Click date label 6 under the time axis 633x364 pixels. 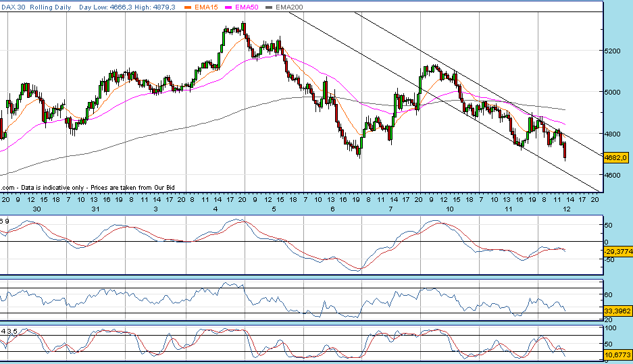tap(332, 209)
